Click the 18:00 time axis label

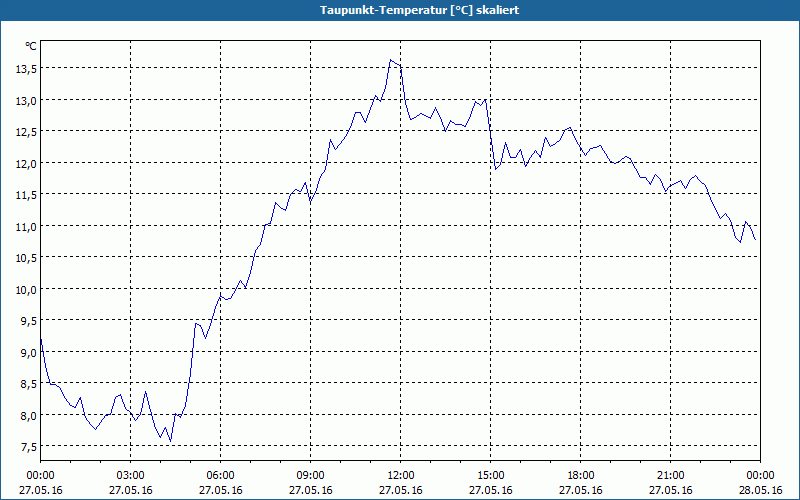[581, 476]
